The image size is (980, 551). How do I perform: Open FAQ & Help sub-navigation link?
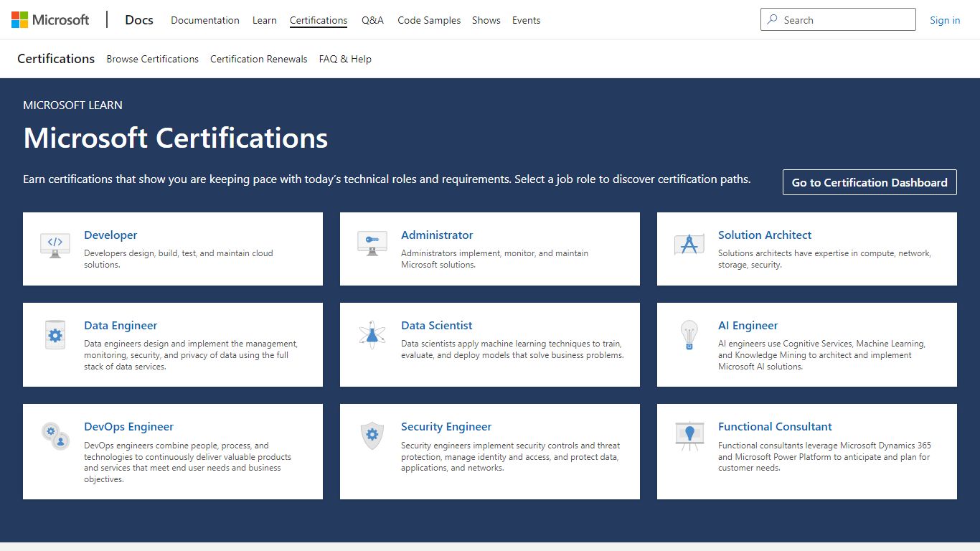(345, 59)
